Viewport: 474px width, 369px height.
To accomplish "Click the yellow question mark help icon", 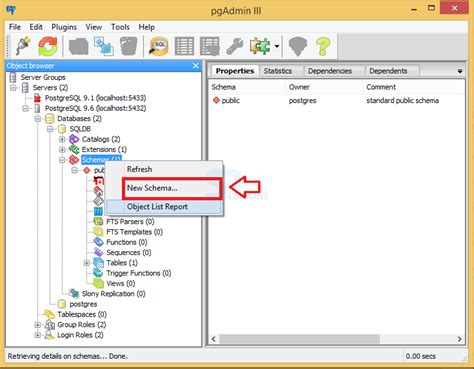I will pyautogui.click(x=323, y=46).
